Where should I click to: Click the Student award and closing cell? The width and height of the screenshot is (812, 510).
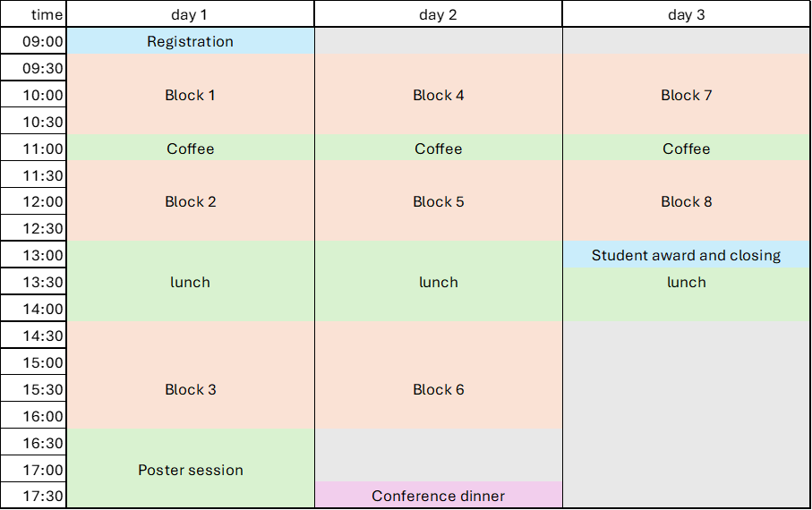tap(687, 255)
